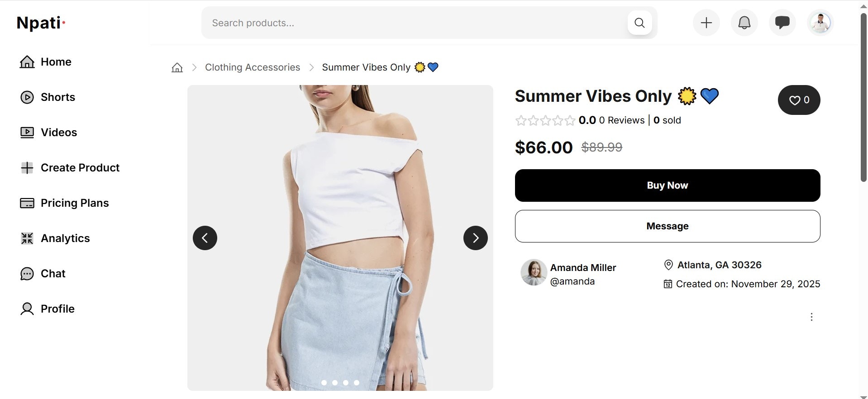868x399 pixels.
Task: Click the plus icon to create content
Action: pyautogui.click(x=706, y=22)
